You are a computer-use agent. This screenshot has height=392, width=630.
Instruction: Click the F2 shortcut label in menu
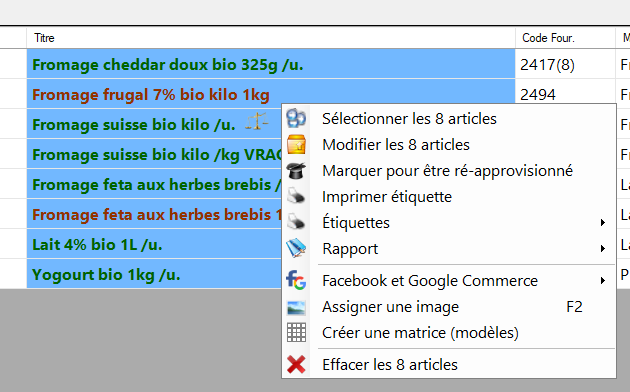click(x=574, y=307)
